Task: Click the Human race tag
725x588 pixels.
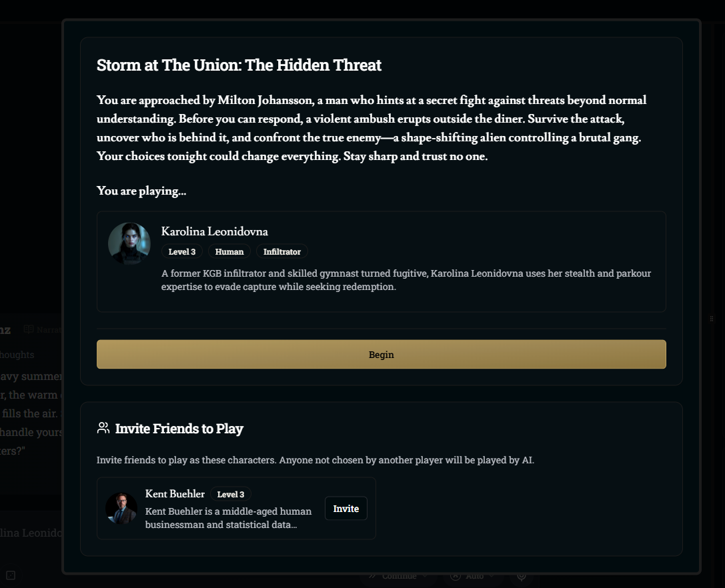Action: coord(229,251)
